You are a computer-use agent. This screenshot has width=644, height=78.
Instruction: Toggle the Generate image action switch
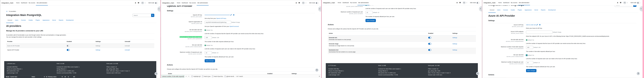pos(430,44)
